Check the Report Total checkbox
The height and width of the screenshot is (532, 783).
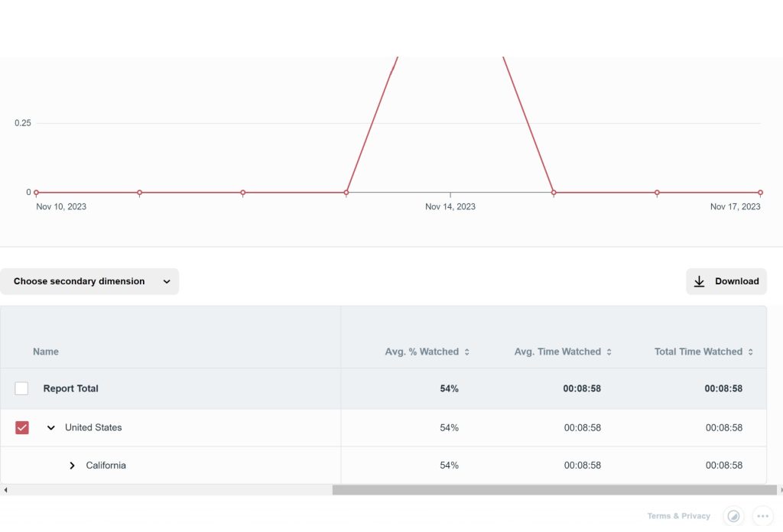point(21,388)
